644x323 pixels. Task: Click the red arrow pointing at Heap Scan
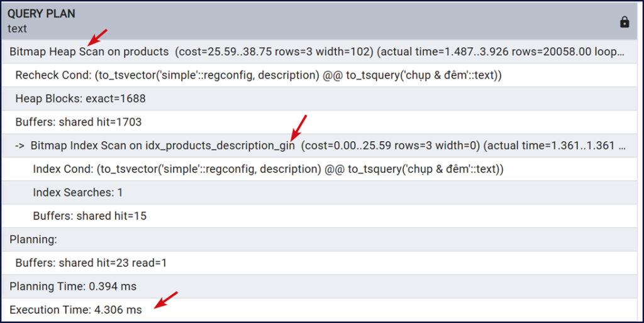[97, 37]
